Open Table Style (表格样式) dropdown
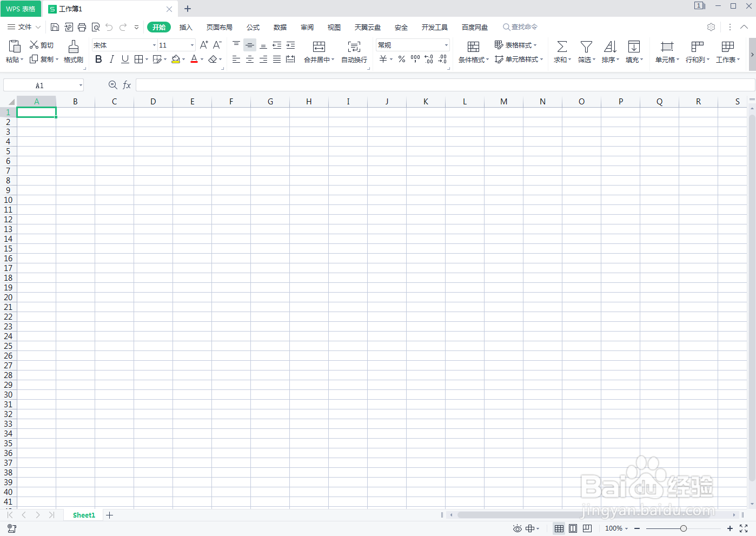The height and width of the screenshot is (536, 756). pos(516,45)
